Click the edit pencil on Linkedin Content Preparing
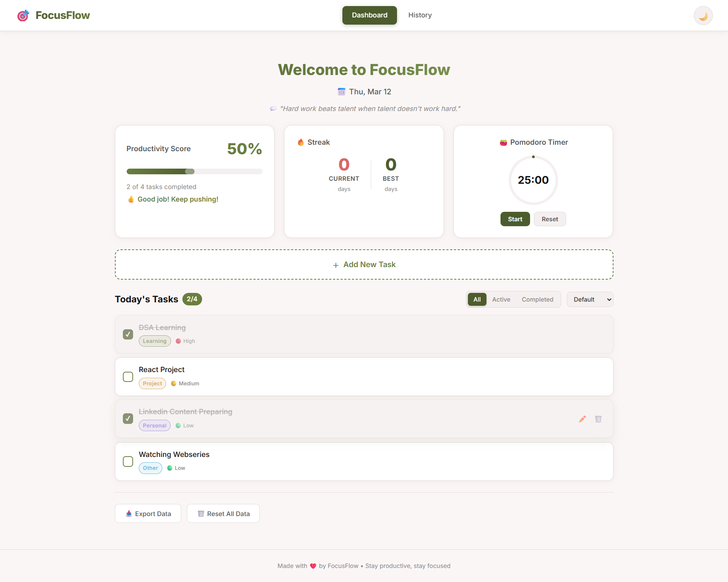 582,419
